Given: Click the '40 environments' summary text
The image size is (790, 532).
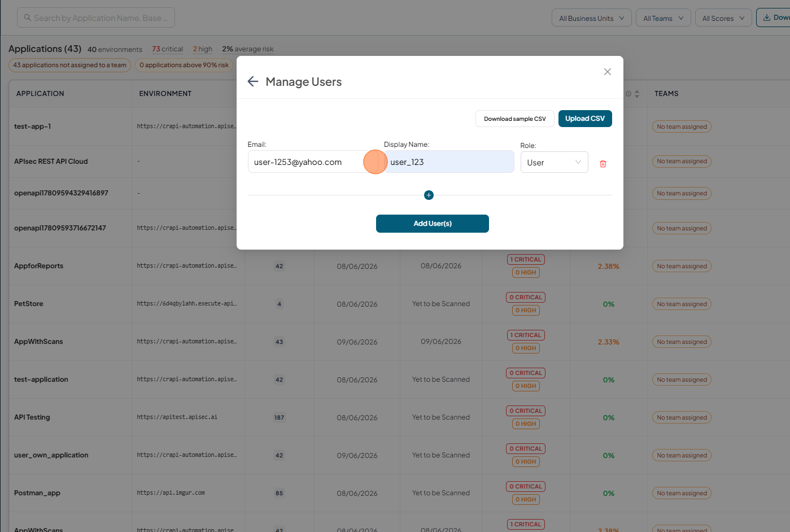Looking at the screenshot, I should click(x=115, y=50).
